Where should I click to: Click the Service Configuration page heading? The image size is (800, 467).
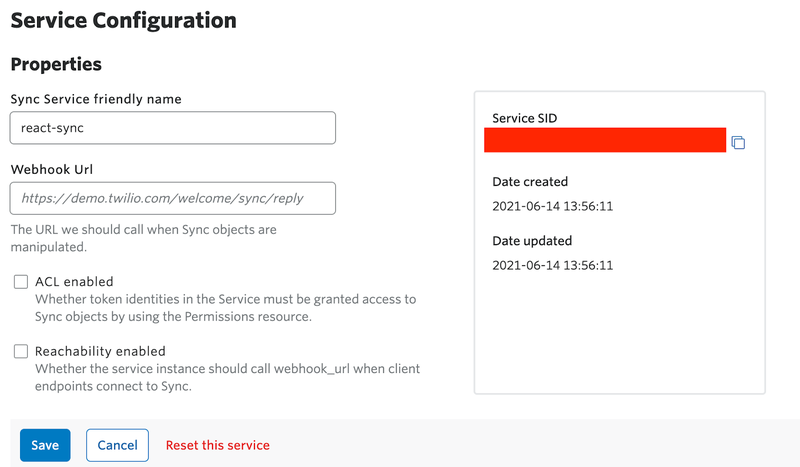[x=123, y=19]
